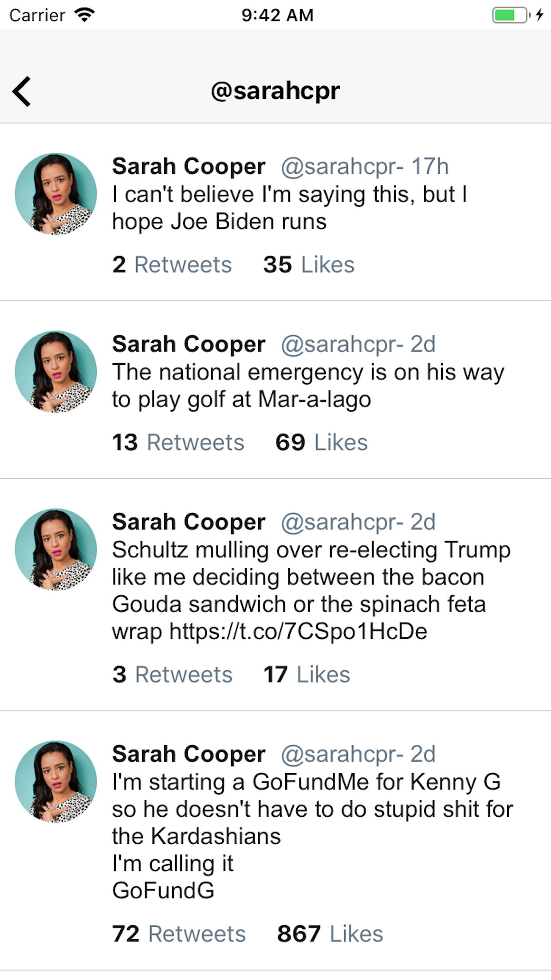The width and height of the screenshot is (551, 980).
Task: Tap profile picture on the Schultz tweet
Action: [56, 549]
